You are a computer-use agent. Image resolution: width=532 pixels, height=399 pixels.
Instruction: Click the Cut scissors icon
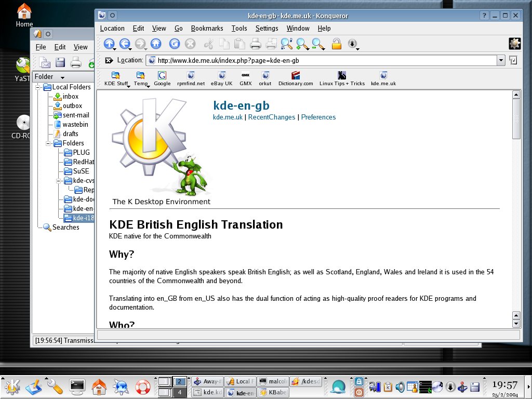[x=209, y=44]
